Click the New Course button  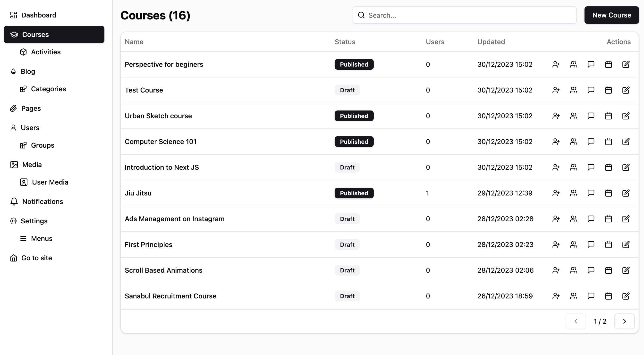611,15
